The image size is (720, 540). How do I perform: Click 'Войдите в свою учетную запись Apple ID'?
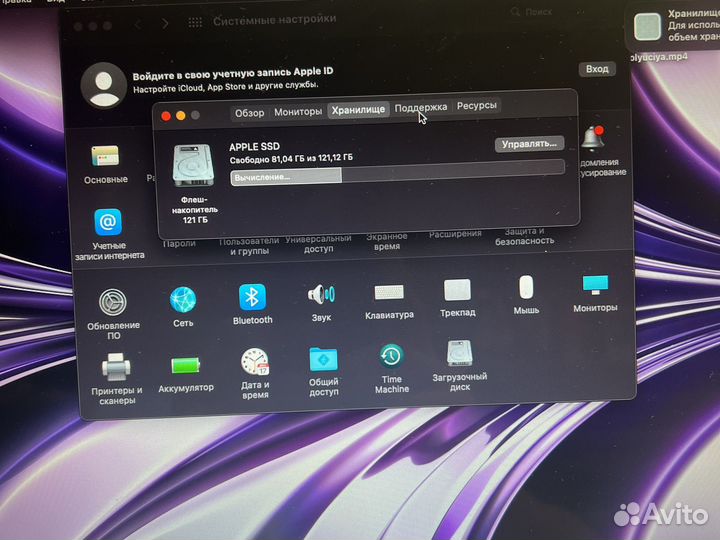233,74
